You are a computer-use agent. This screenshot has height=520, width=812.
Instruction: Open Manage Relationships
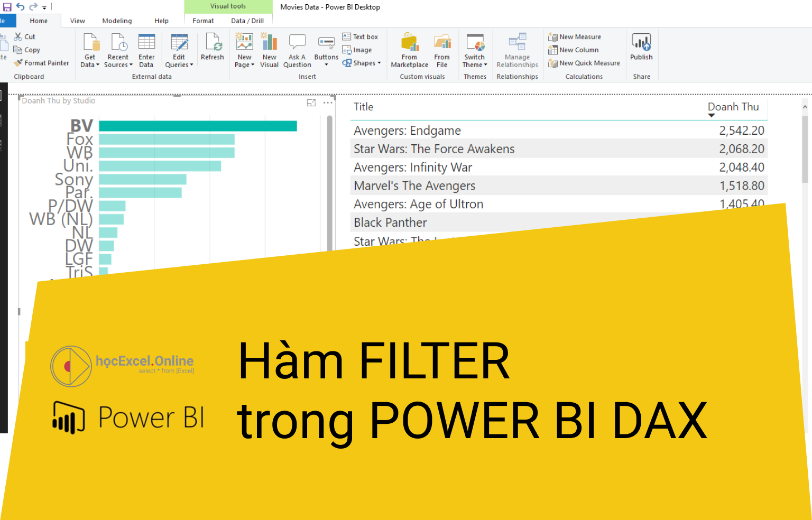click(517, 49)
